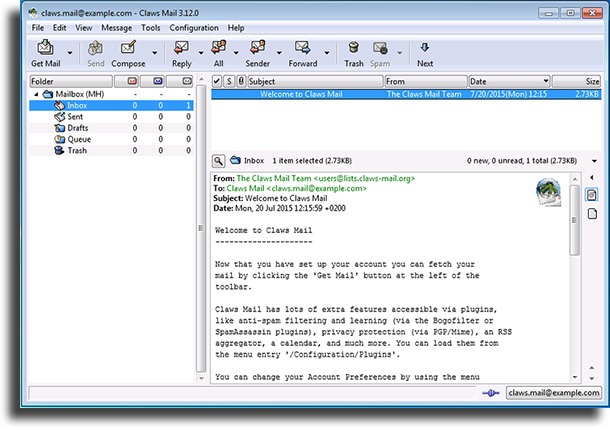This screenshot has height=430, width=610.
Task: Open the Tools menu
Action: (151, 28)
